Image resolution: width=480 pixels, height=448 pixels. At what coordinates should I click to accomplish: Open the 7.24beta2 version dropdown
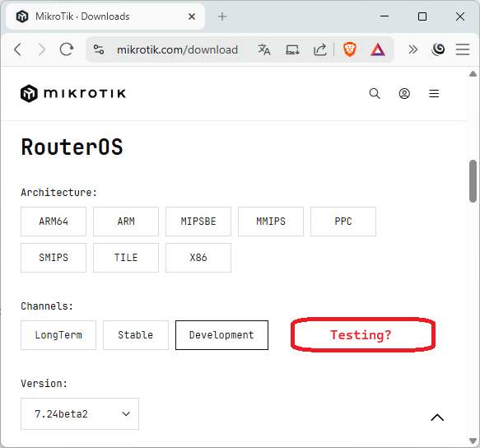pos(80,413)
